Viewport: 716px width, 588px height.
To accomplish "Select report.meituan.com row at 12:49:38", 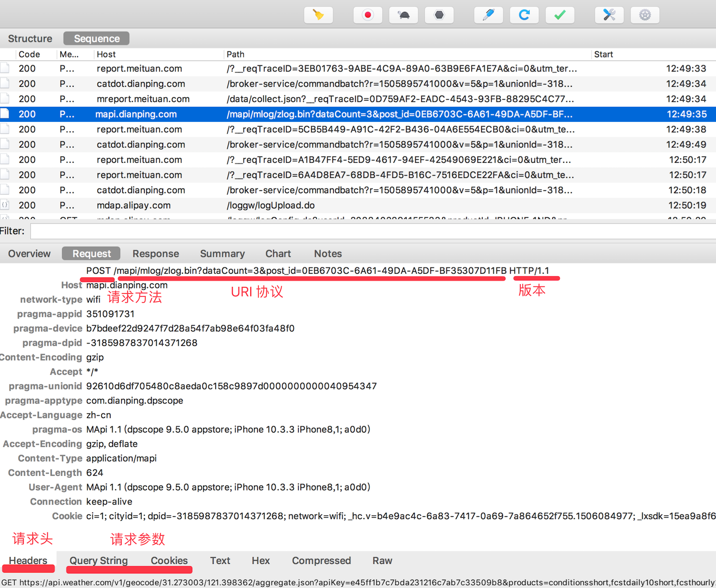I will point(358,129).
